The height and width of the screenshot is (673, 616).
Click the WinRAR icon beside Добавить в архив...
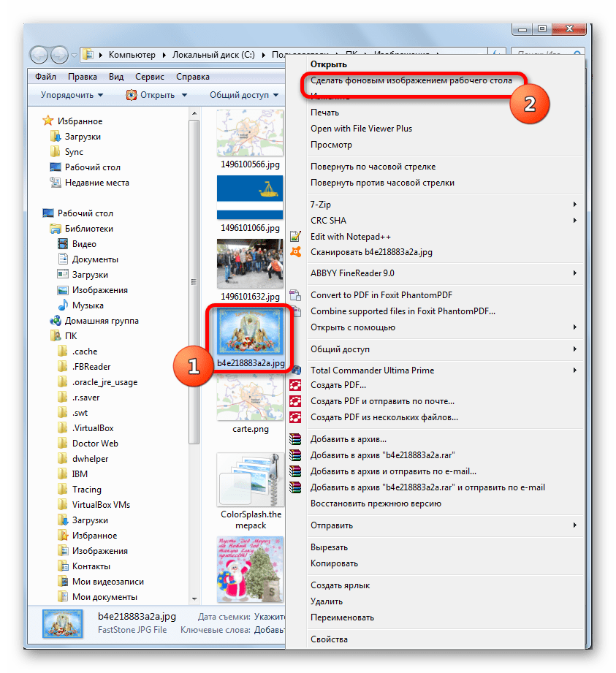295,439
